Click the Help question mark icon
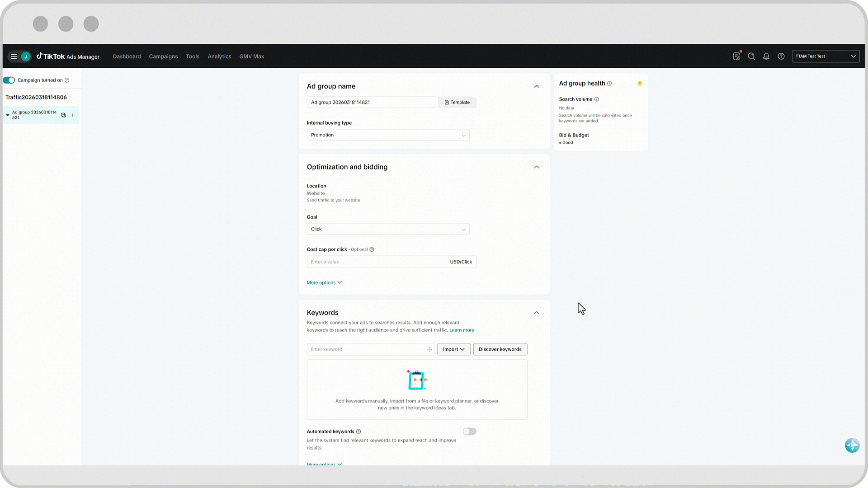The image size is (868, 488). (x=781, y=56)
